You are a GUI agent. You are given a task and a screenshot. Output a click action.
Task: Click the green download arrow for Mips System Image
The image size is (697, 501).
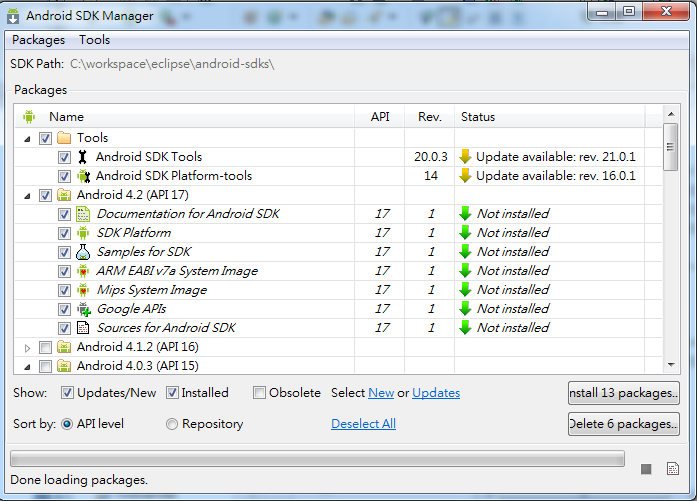465,290
